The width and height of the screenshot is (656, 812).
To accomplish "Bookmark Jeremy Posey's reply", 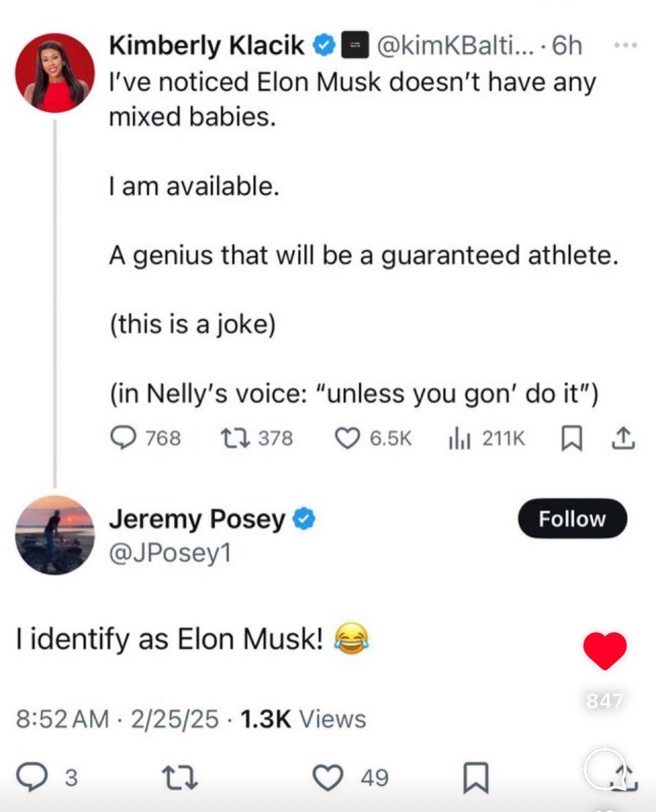I will click(476, 778).
